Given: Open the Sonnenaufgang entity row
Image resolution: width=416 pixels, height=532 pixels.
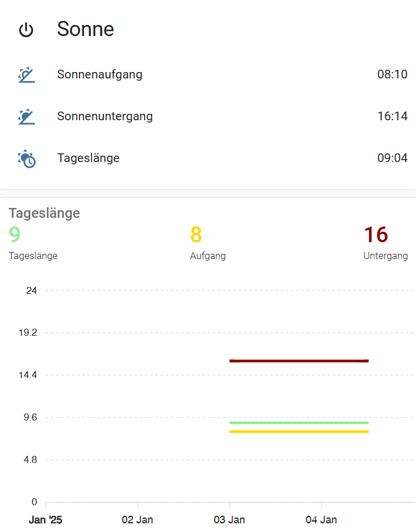Looking at the screenshot, I should 100,74.
